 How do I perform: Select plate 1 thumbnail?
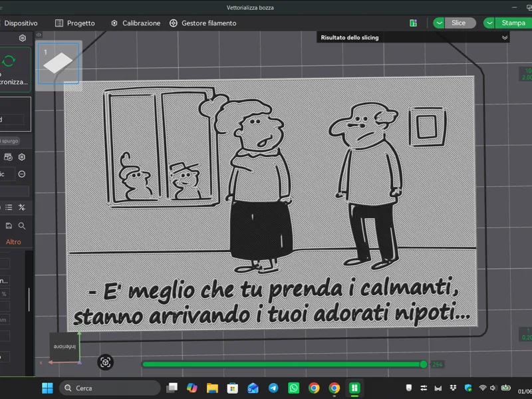59,63
